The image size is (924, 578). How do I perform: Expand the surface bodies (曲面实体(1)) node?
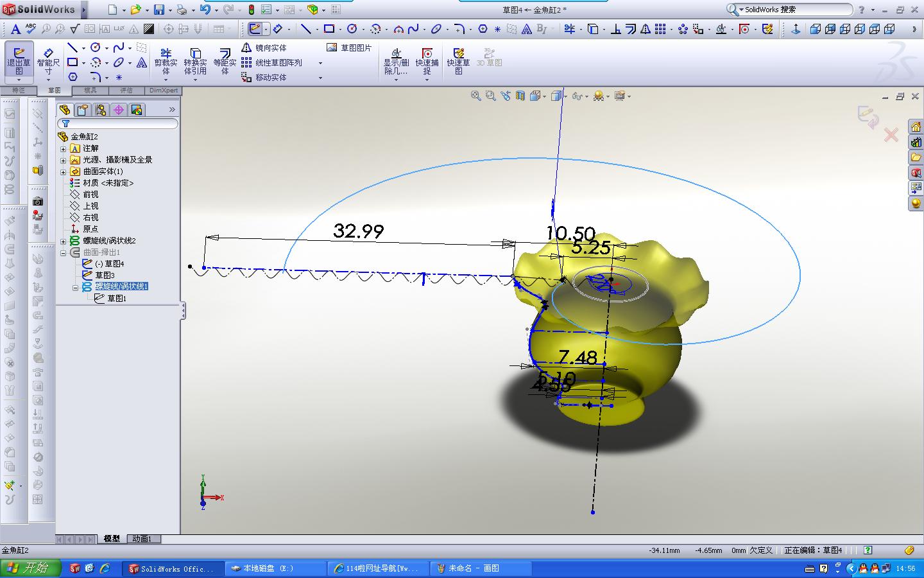(x=64, y=171)
